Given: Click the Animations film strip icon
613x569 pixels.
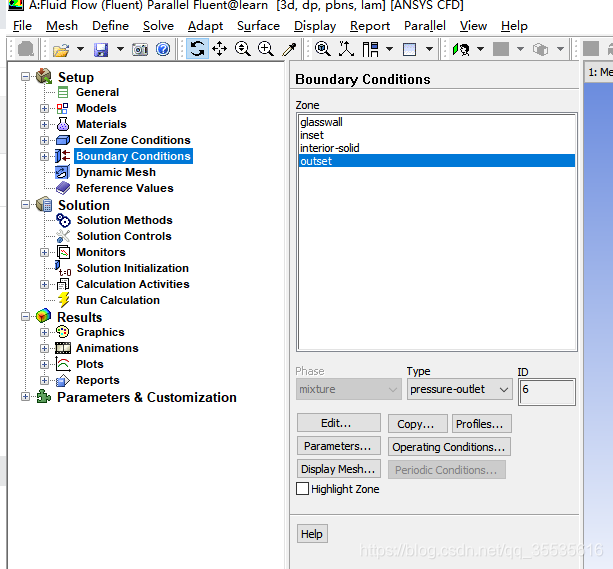Looking at the screenshot, I should point(63,348).
